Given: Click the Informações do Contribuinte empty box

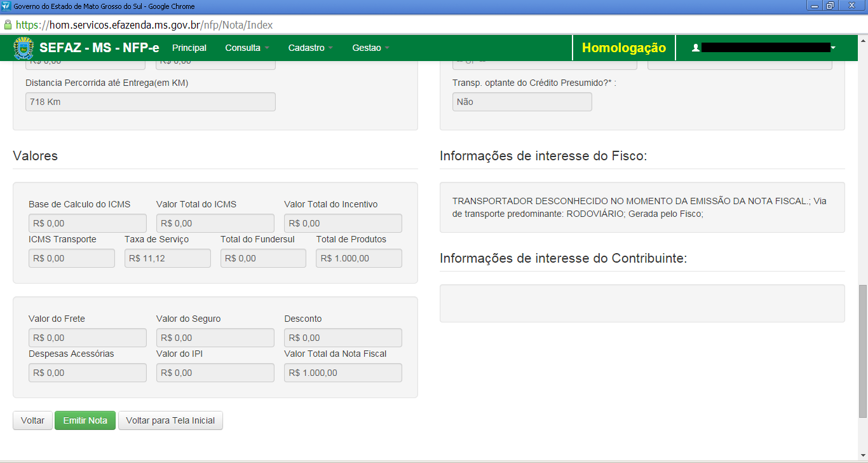Looking at the screenshot, I should point(642,303).
